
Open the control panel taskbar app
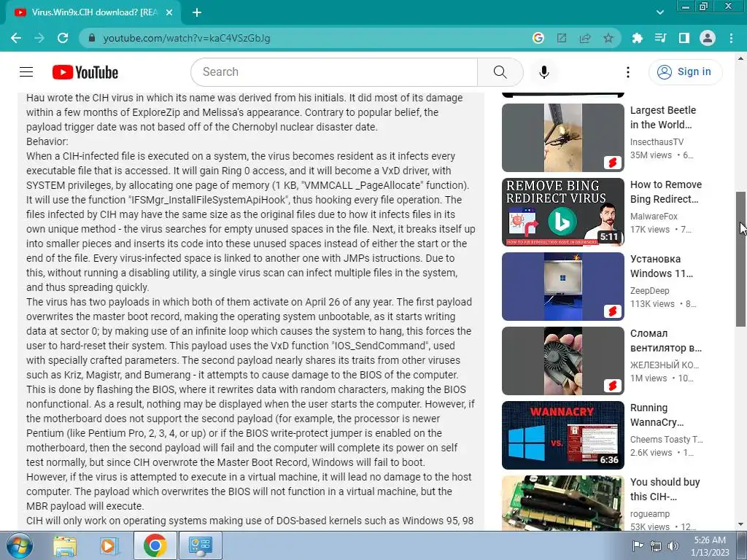(200, 545)
